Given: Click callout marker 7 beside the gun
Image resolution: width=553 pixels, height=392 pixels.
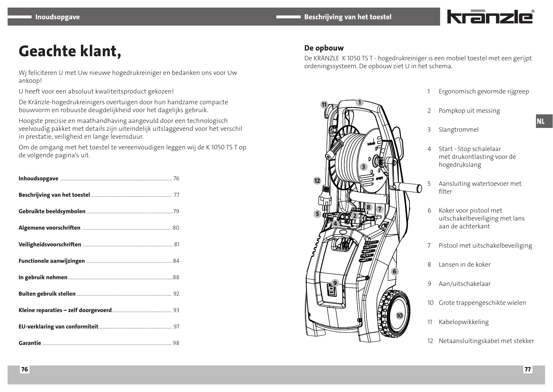Looking at the screenshot, I should tap(380, 209).
